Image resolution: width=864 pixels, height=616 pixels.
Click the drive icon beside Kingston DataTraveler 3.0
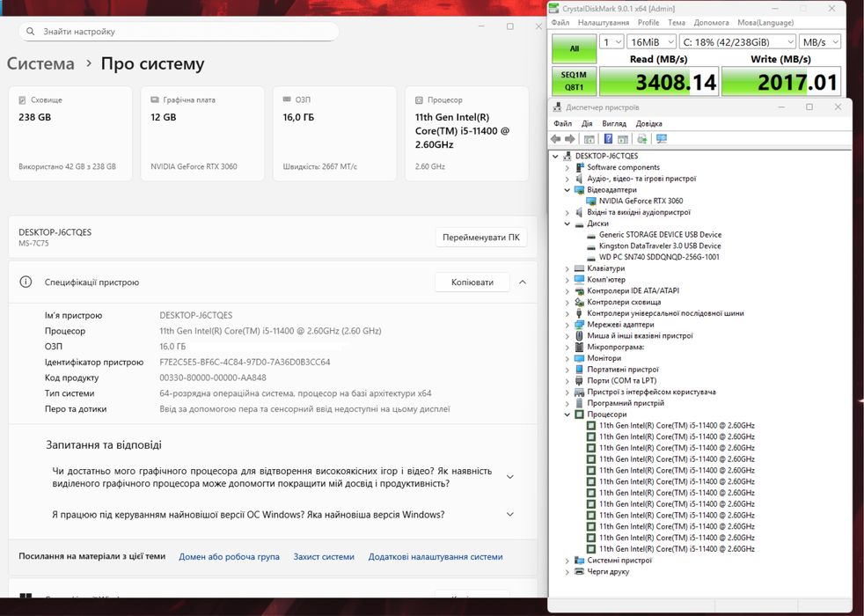point(591,246)
